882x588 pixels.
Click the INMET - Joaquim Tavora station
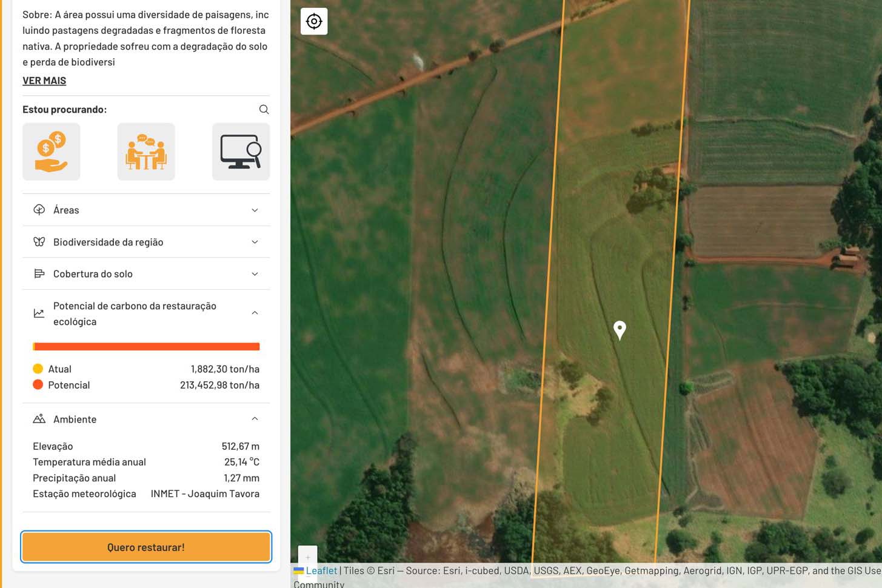205,493
